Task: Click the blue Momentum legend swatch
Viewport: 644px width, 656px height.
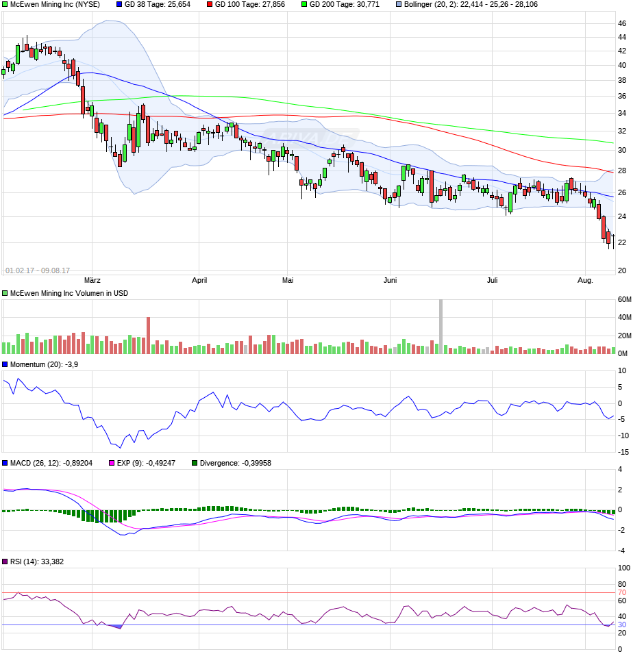Action: pyautogui.click(x=5, y=364)
